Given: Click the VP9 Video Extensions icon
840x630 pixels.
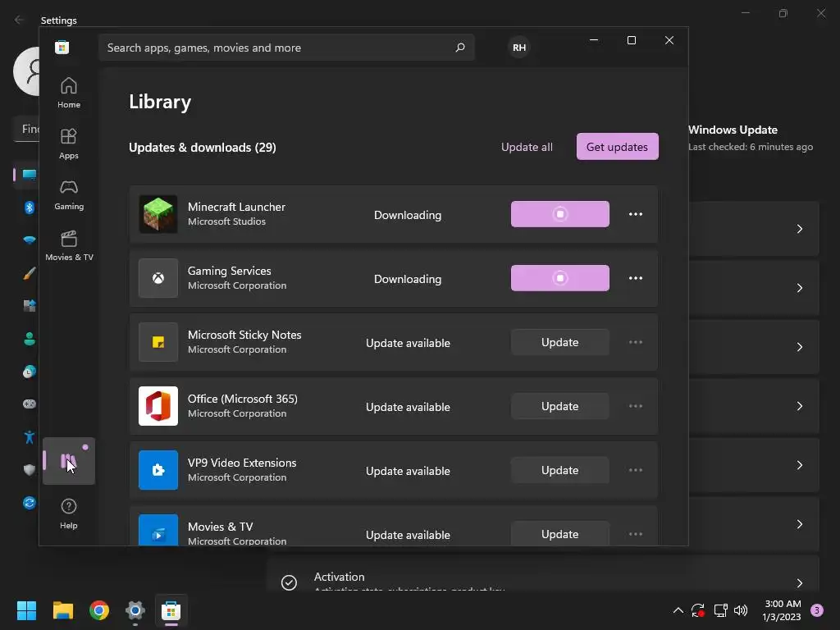Looking at the screenshot, I should tap(158, 470).
